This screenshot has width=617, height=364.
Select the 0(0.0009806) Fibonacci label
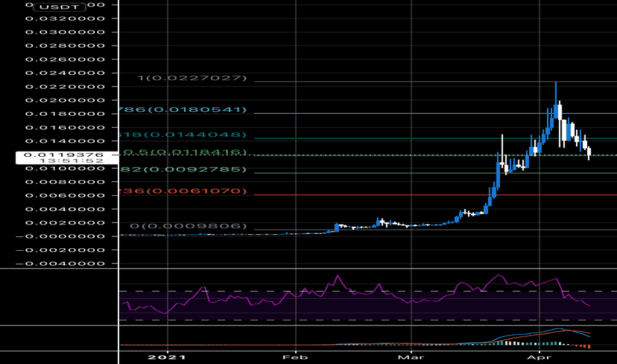pyautogui.click(x=189, y=226)
